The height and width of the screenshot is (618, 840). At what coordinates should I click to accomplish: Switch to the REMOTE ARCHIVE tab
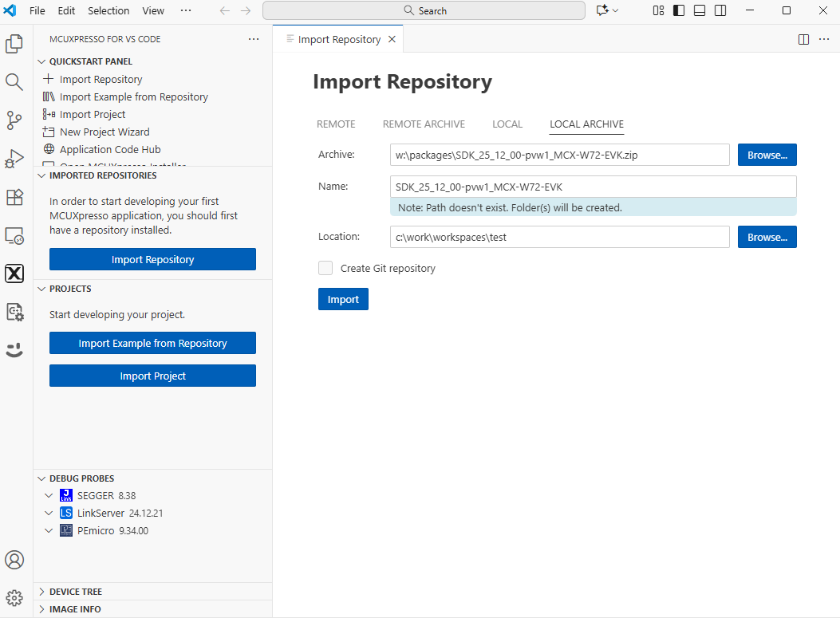424,124
